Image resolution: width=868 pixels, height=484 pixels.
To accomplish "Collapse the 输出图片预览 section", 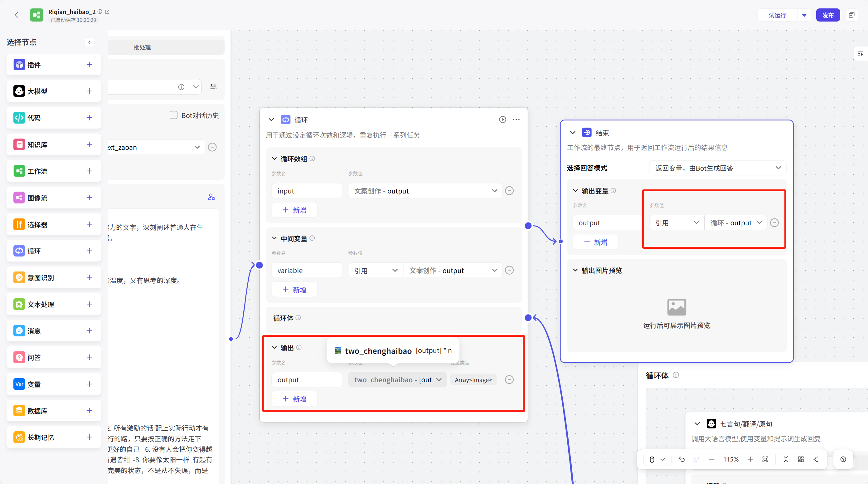I will (575, 270).
